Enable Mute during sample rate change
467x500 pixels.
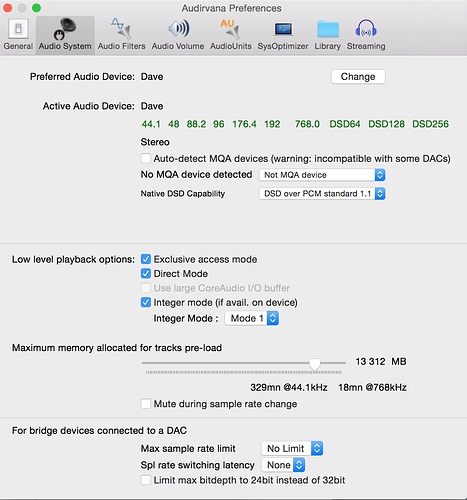point(146,404)
